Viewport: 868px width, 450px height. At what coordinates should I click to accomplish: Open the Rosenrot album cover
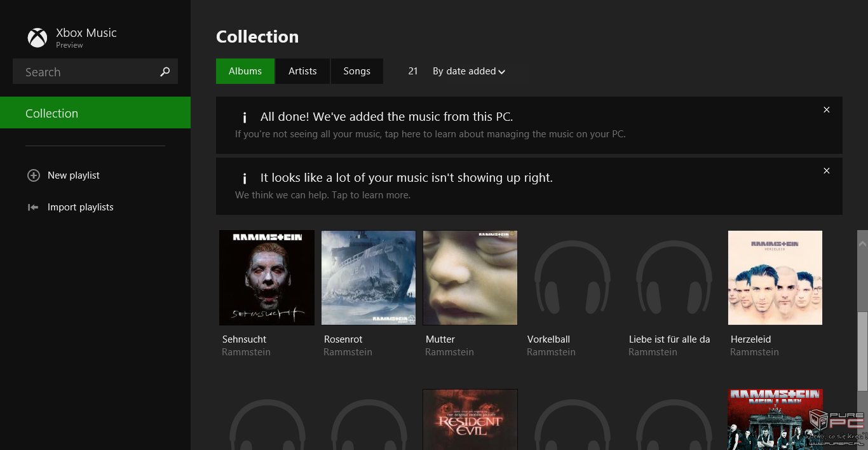369,278
